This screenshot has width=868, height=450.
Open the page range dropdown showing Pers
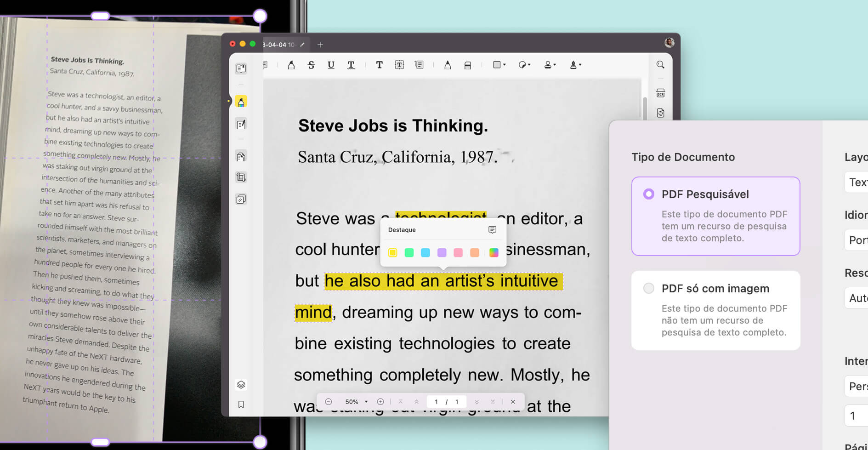coord(857,386)
